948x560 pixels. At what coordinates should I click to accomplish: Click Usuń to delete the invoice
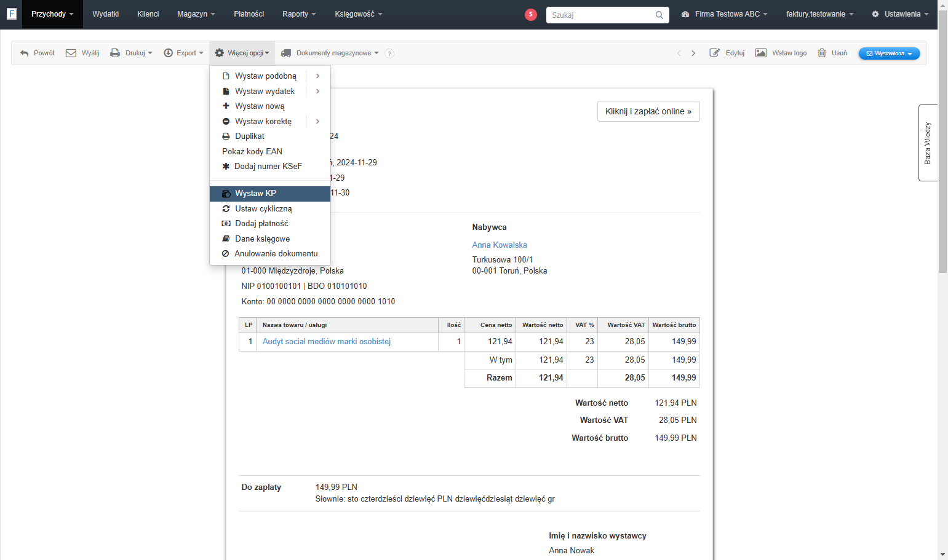(x=832, y=53)
